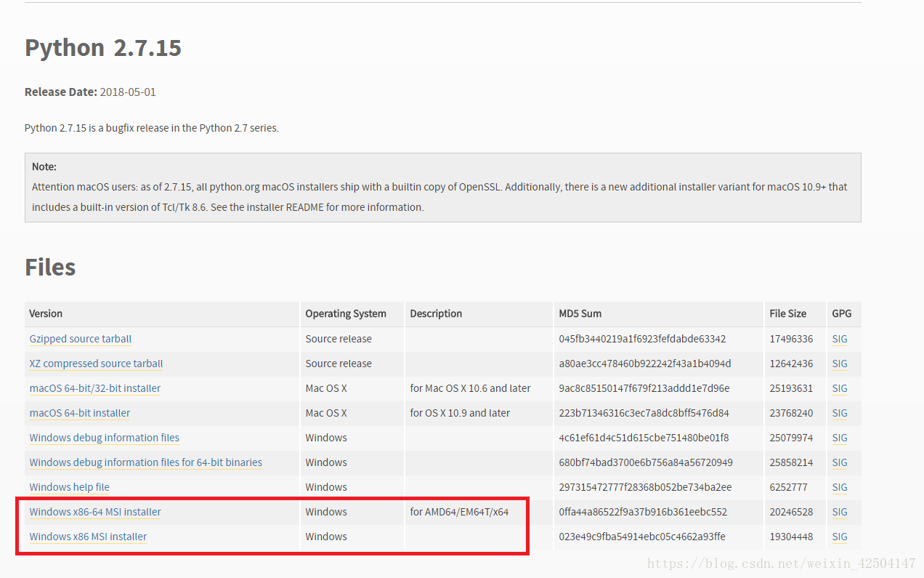This screenshot has height=578, width=924.
Task: Click the macOS 64-bit installer link
Action: (80, 413)
